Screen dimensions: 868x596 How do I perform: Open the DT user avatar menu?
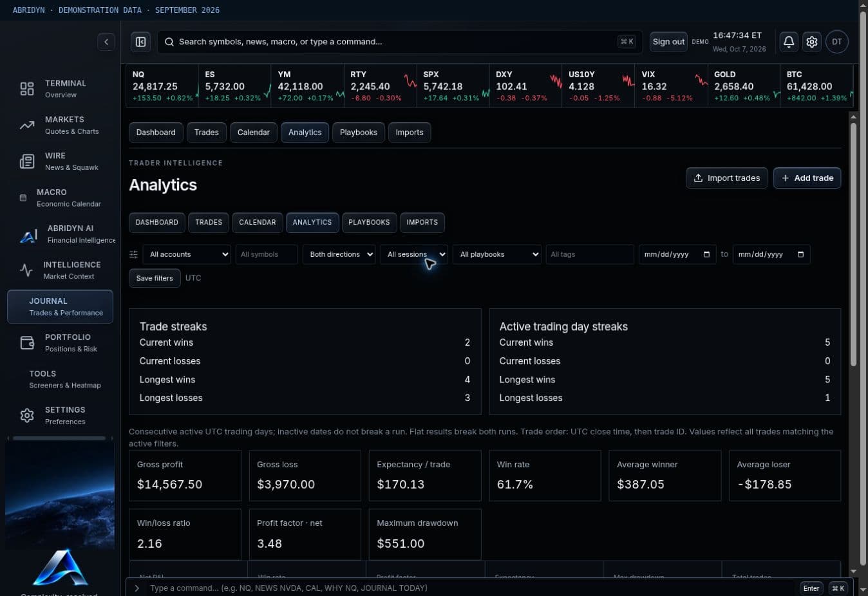[837, 42]
